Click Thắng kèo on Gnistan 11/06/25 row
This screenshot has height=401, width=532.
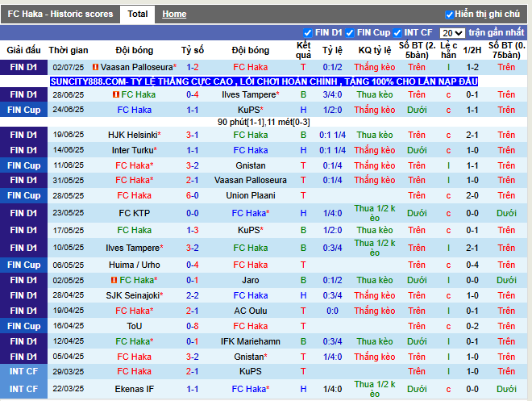coord(375,165)
